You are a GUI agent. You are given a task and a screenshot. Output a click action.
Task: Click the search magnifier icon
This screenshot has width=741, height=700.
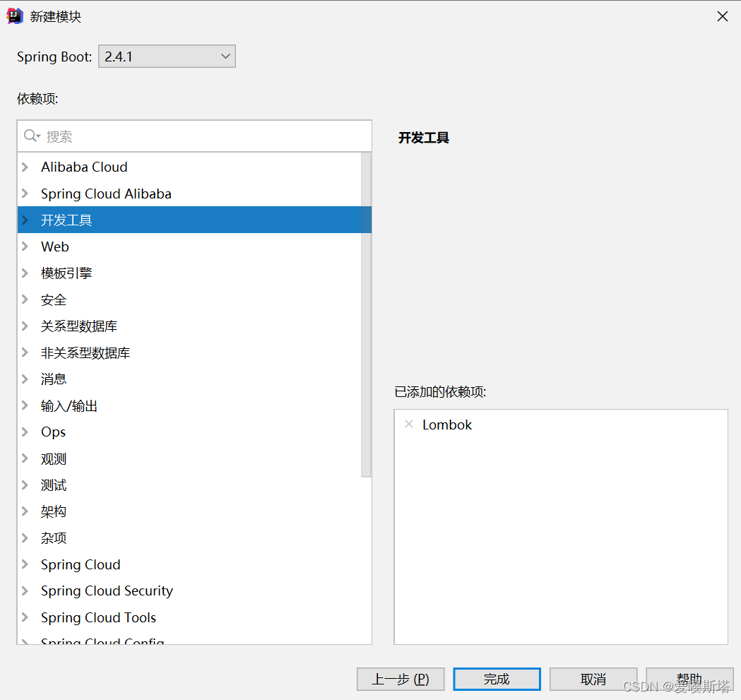click(30, 136)
